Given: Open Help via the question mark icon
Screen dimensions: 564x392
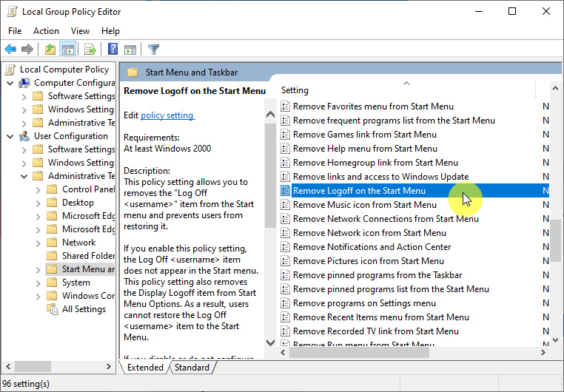Looking at the screenshot, I should click(113, 50).
